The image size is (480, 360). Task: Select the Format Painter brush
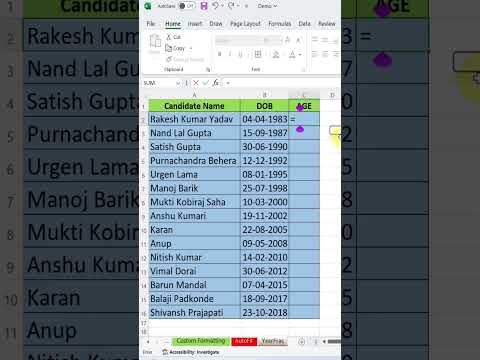[x=185, y=59]
